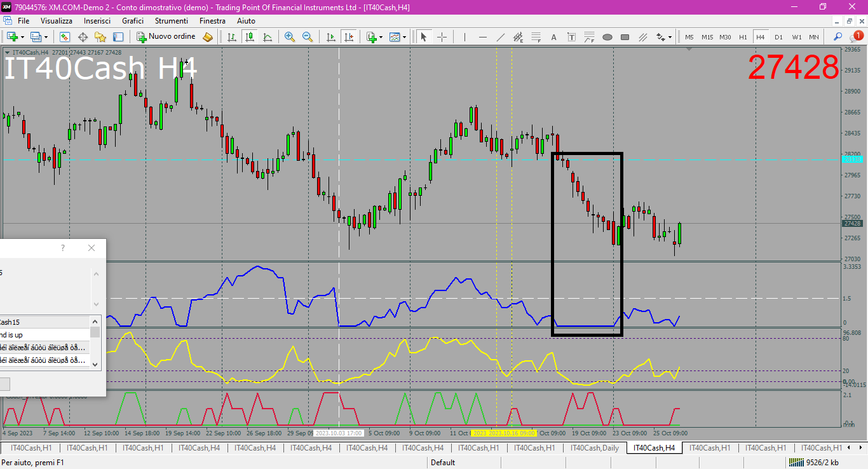Show the Market Watch window
The width and height of the screenshot is (868, 469).
65,37
